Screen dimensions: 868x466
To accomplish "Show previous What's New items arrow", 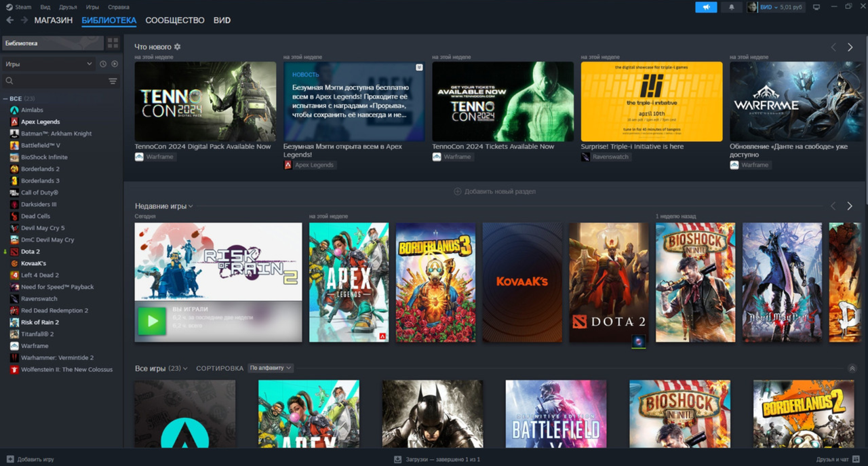I will pyautogui.click(x=834, y=47).
